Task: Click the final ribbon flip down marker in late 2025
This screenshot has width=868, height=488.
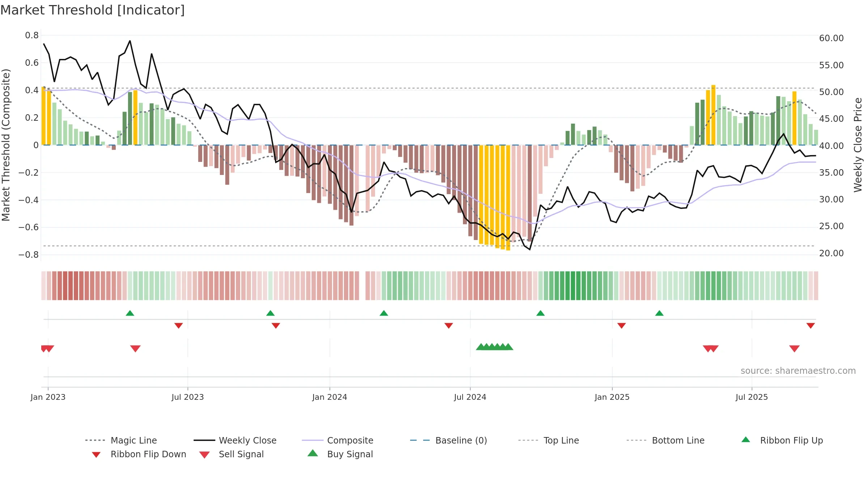Action: pos(810,326)
